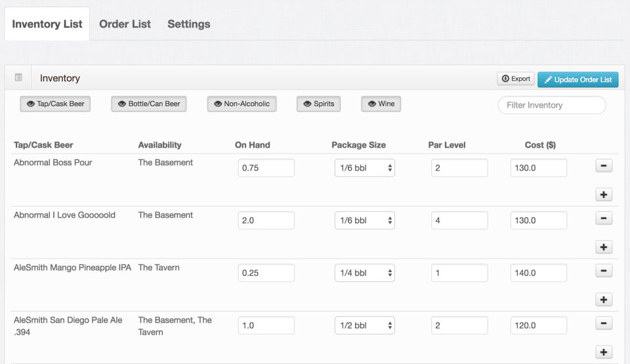Toggle Wine category visibility
The height and width of the screenshot is (364, 630).
click(x=381, y=104)
